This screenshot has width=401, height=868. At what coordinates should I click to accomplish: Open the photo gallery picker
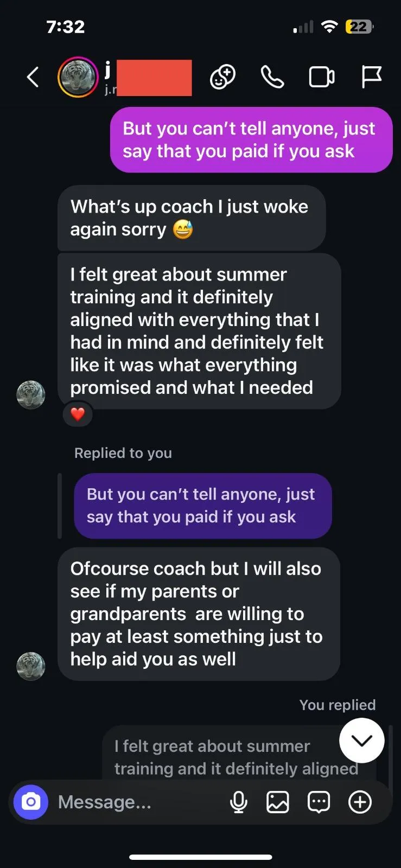(x=278, y=802)
